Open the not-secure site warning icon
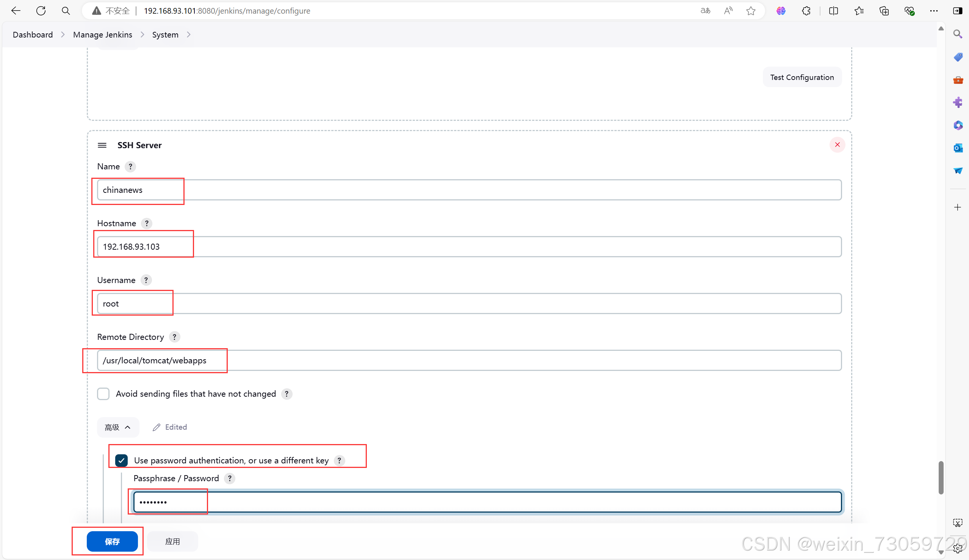This screenshot has height=560, width=969. (x=97, y=11)
